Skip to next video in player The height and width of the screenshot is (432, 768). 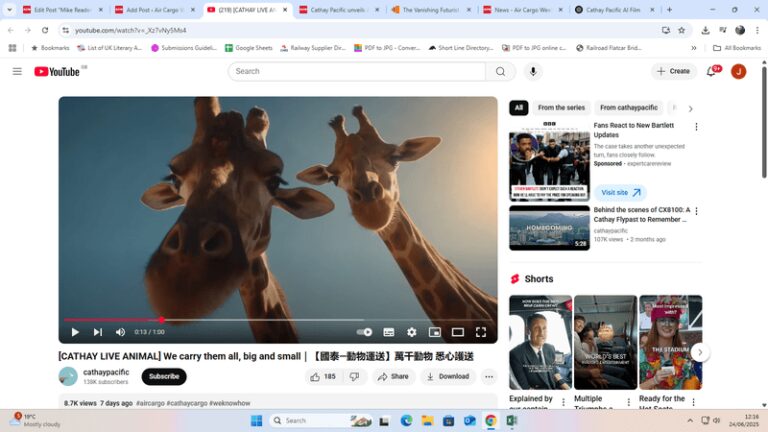tap(98, 332)
